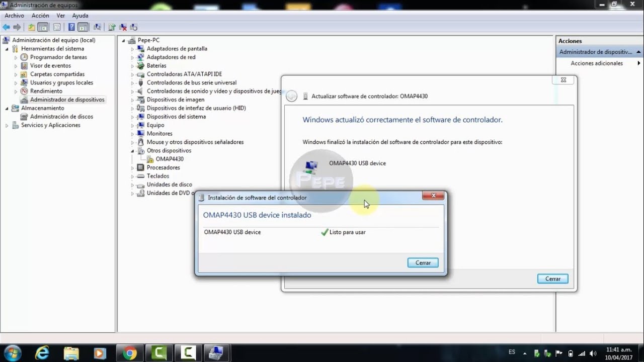644x362 pixels.
Task: Select Dispositivos de imagen category
Action: tap(176, 100)
